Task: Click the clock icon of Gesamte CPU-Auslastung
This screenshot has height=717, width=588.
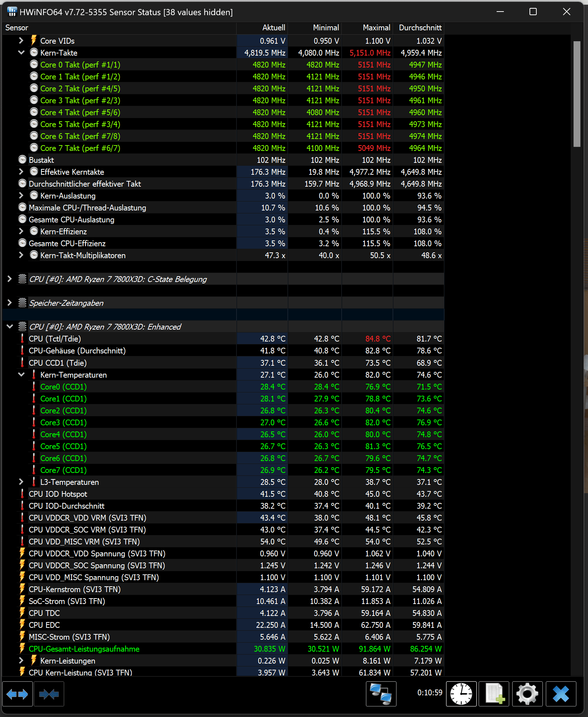Action: point(22,219)
